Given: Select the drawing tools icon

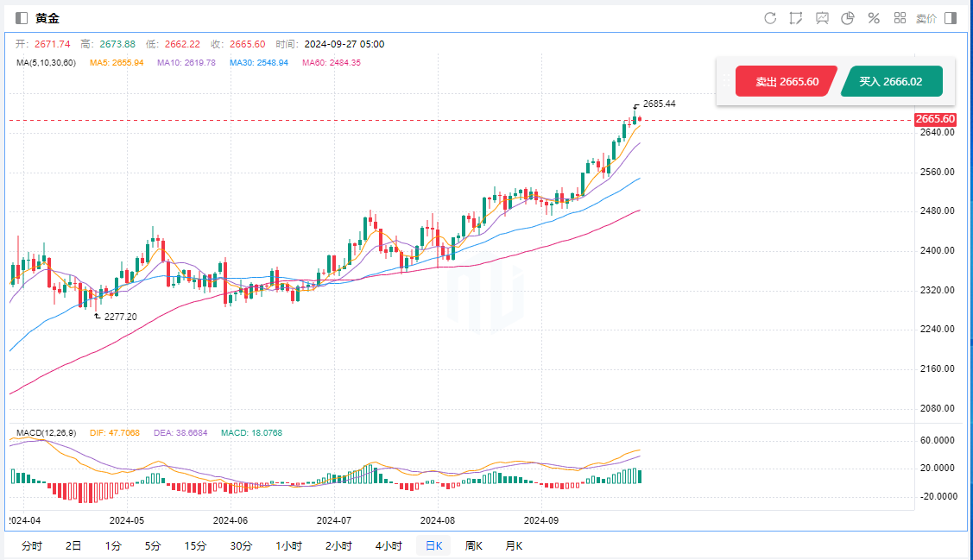Looking at the screenshot, I should pos(796,18).
